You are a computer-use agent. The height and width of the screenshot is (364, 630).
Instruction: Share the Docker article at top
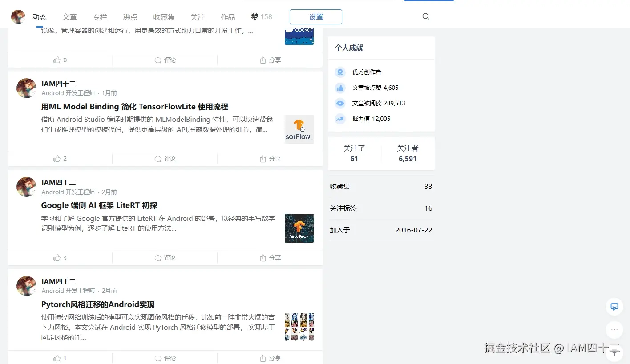tap(270, 60)
